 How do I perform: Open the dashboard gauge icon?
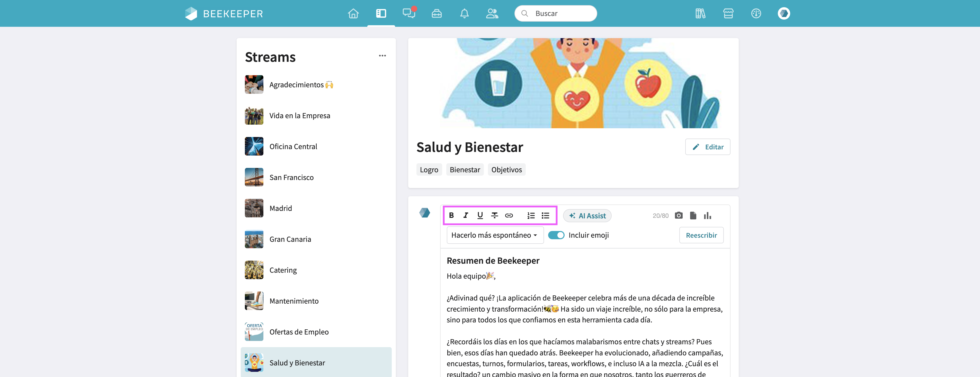[x=756, y=13]
